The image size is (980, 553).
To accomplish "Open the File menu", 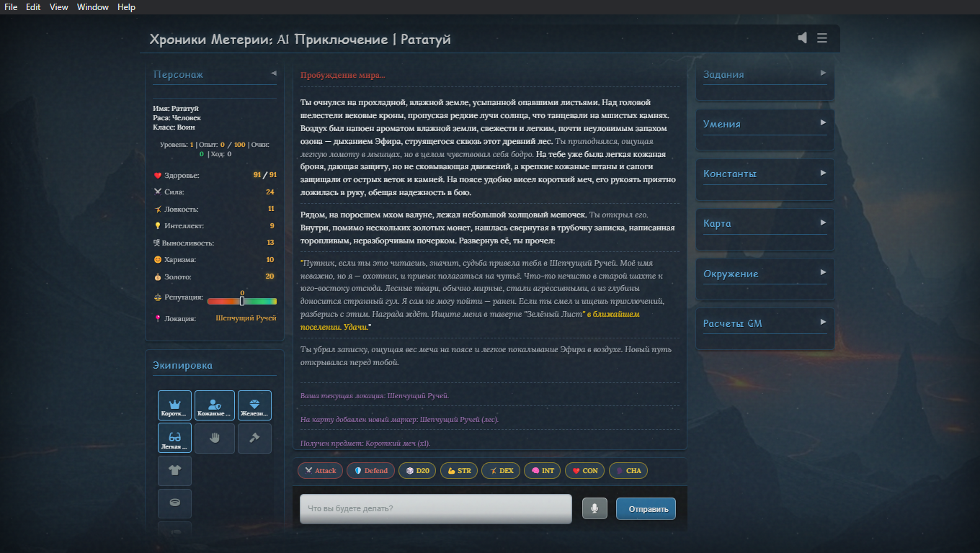I will 11,7.
